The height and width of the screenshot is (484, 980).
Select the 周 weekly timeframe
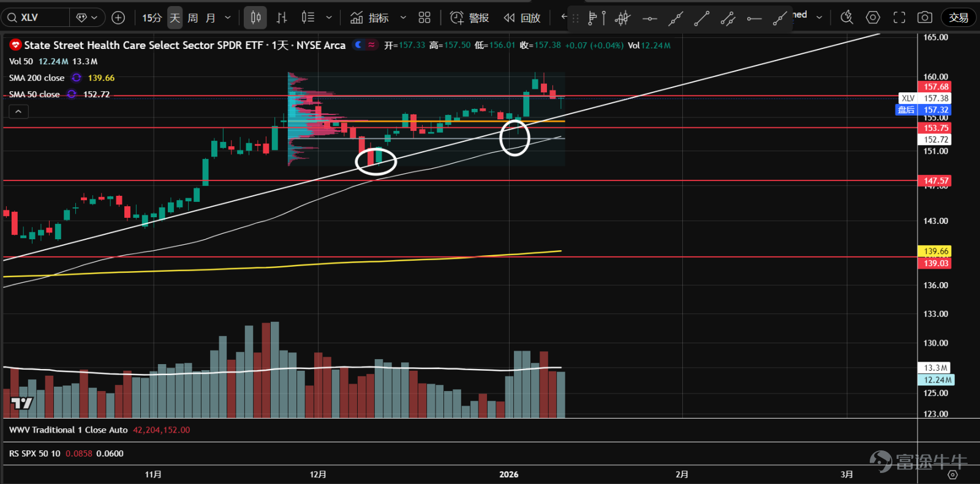point(193,18)
